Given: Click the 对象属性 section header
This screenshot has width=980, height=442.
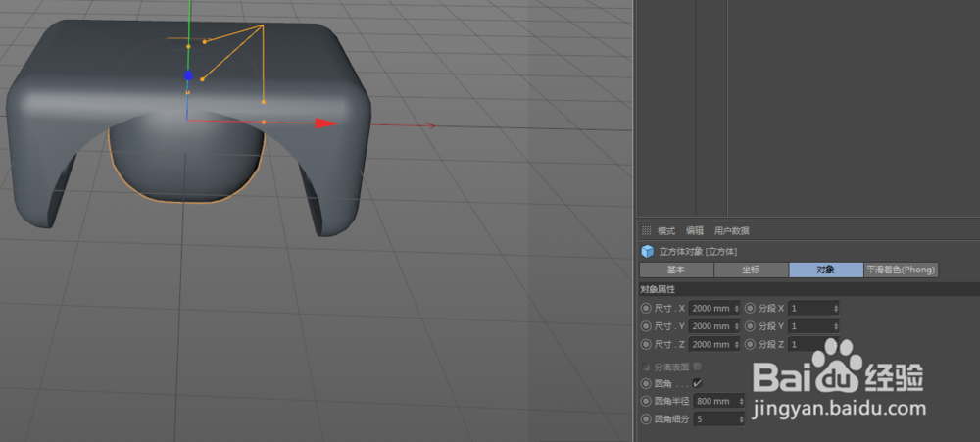Looking at the screenshot, I should tap(808, 289).
